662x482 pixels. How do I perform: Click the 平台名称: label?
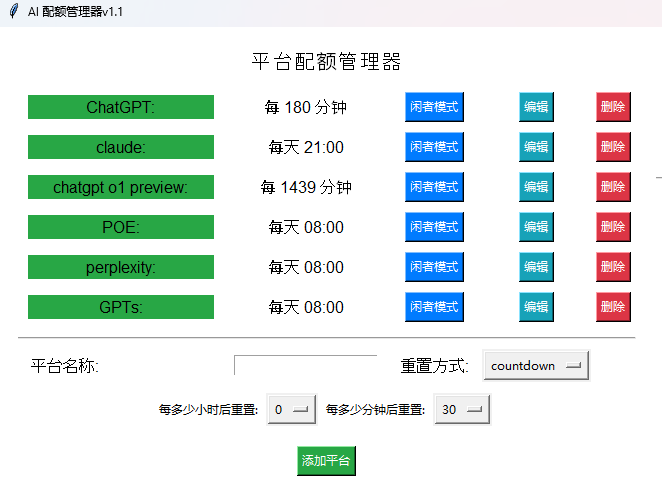coord(65,366)
